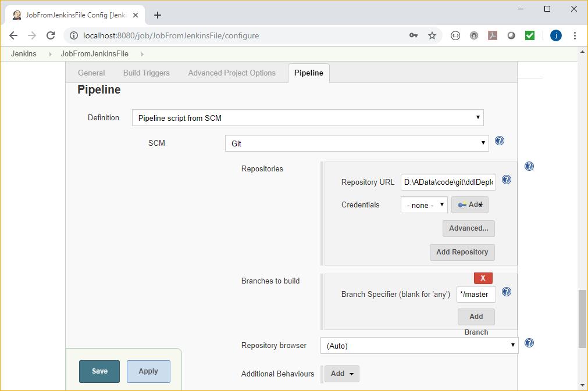Save the job configuration
This screenshot has width=588, height=391.
(x=99, y=371)
